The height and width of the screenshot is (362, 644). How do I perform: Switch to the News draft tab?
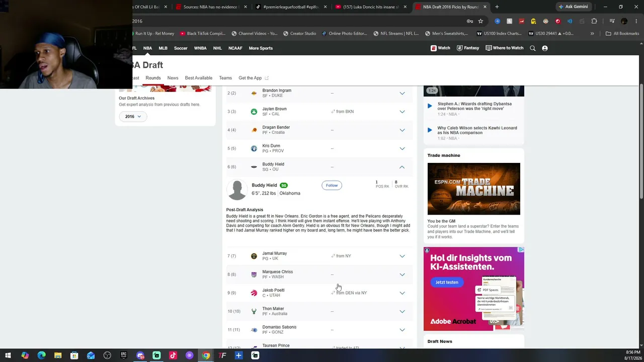tap(173, 78)
